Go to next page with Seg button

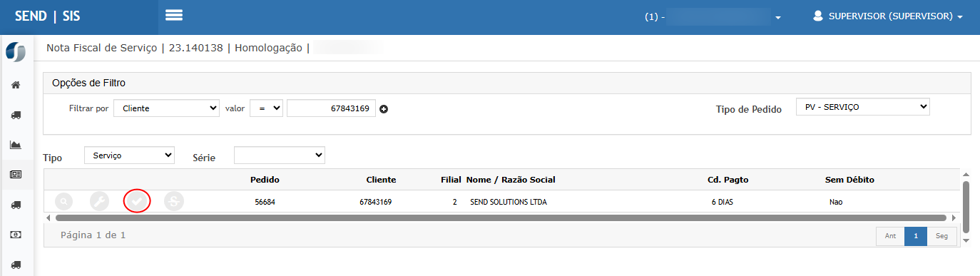[x=941, y=237]
